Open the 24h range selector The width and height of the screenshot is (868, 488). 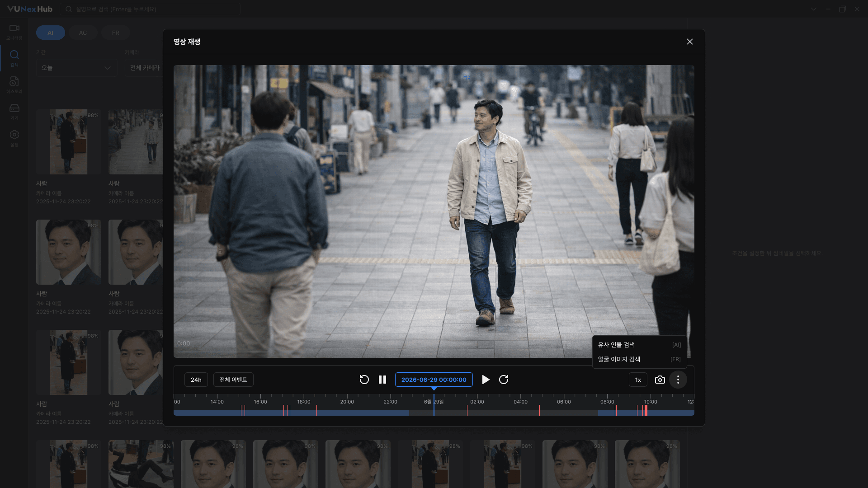click(x=196, y=380)
